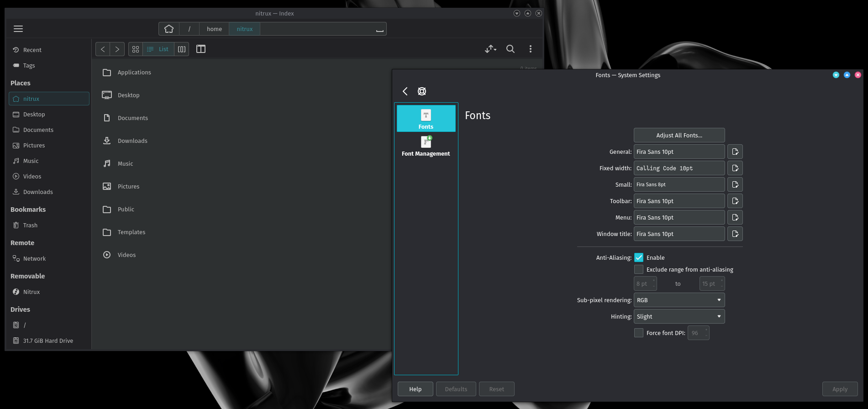The height and width of the screenshot is (409, 868).
Task: Switch to the grid view icon
Action: pyautogui.click(x=136, y=49)
